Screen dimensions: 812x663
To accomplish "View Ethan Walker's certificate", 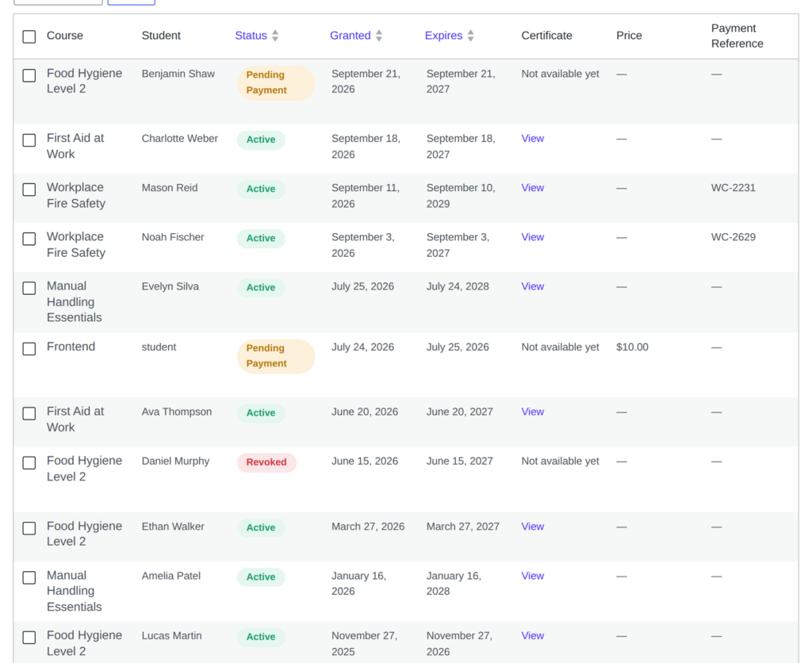I will [x=532, y=527].
